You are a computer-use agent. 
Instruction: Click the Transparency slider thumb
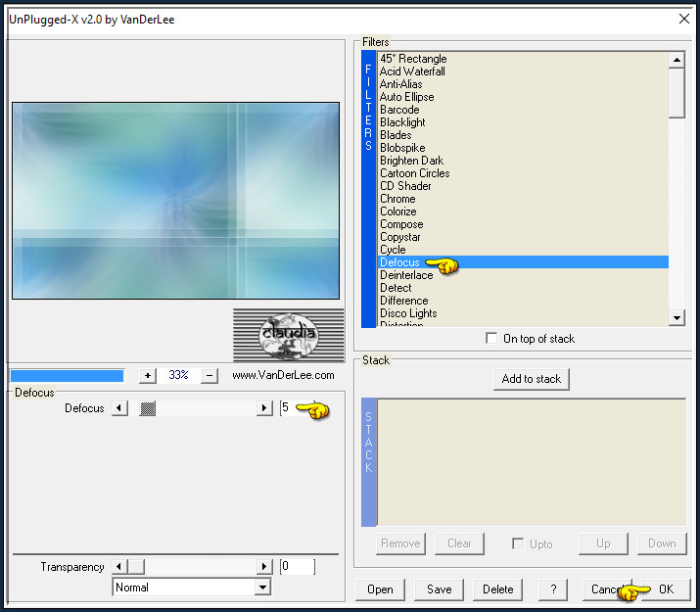click(x=136, y=567)
